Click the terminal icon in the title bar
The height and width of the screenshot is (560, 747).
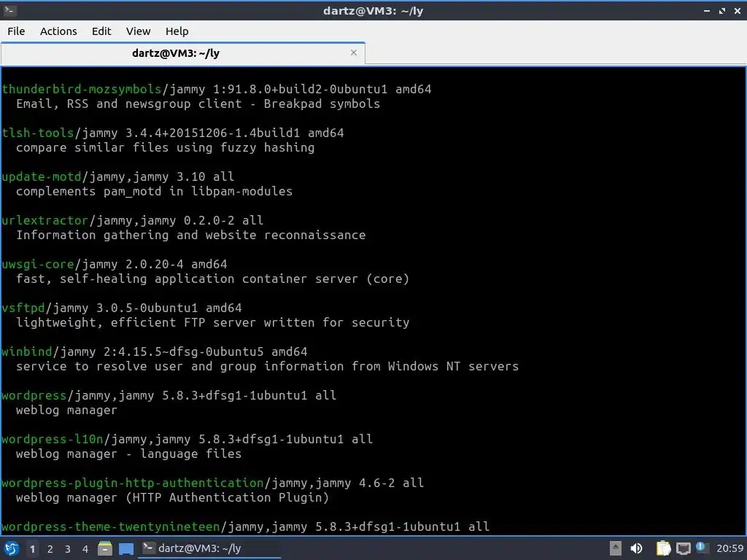click(x=9, y=10)
